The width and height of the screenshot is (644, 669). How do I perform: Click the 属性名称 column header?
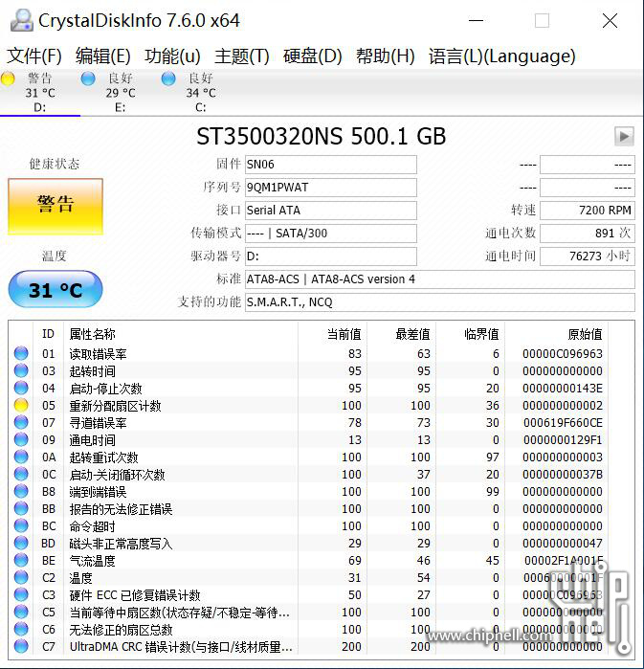pyautogui.click(x=181, y=334)
